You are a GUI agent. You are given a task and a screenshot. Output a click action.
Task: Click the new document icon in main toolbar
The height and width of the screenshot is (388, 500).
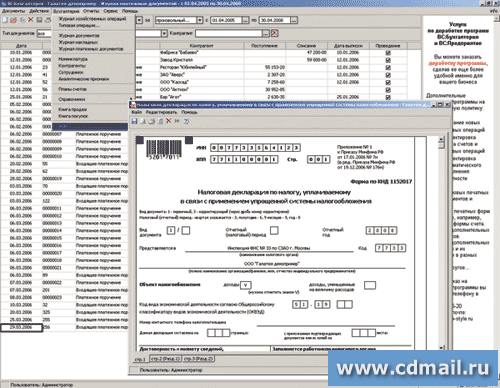[x=5, y=20]
